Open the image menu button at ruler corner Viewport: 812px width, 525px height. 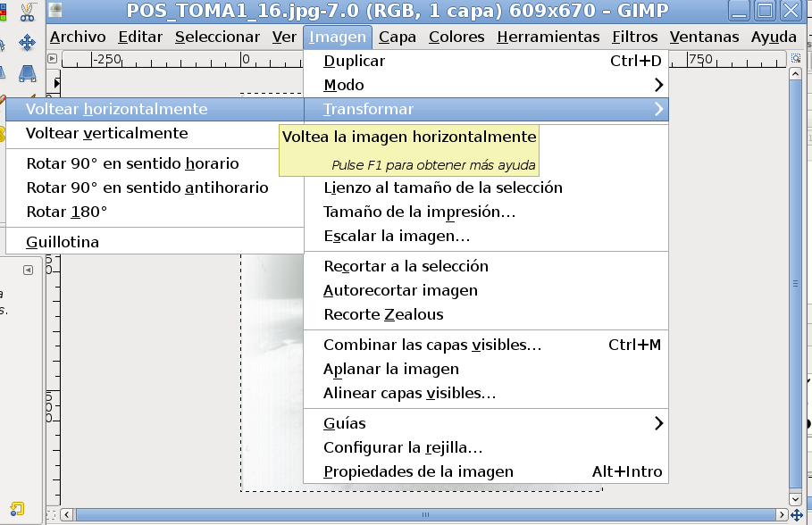53,59
